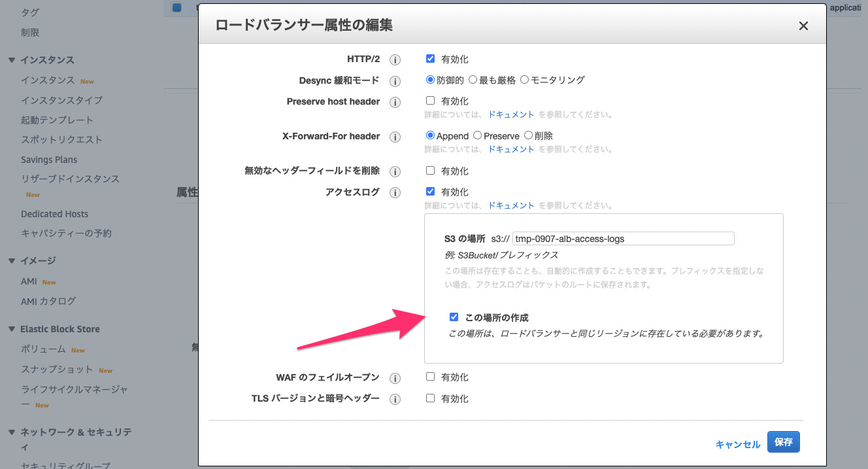This screenshot has height=469, width=868.
Task: Open the info icon for Desync 緩和モード
Action: (395, 81)
